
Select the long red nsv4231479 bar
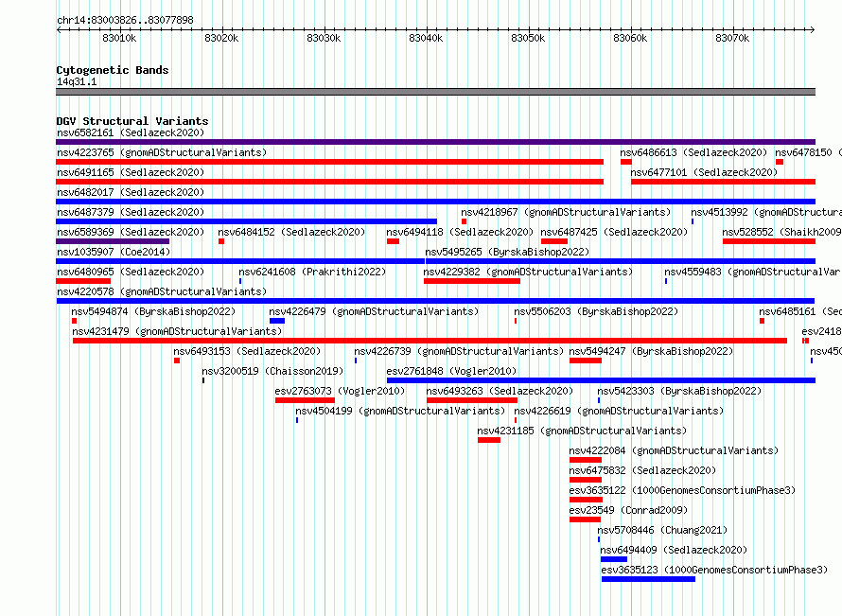pyautogui.click(x=430, y=341)
